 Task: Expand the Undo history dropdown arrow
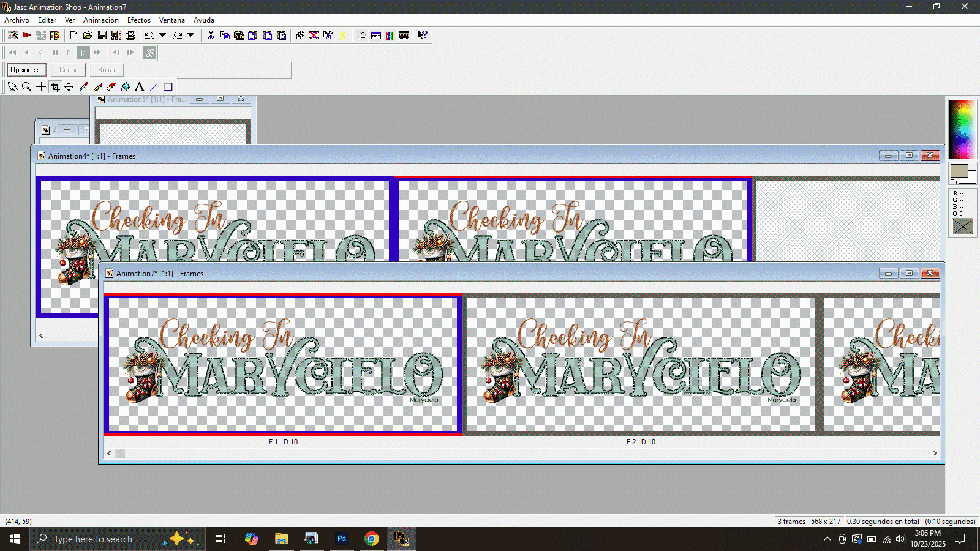(x=163, y=36)
